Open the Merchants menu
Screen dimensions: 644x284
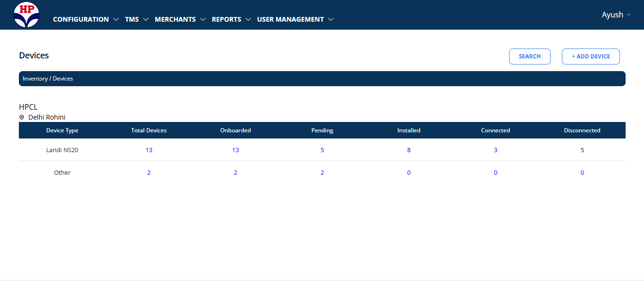180,20
